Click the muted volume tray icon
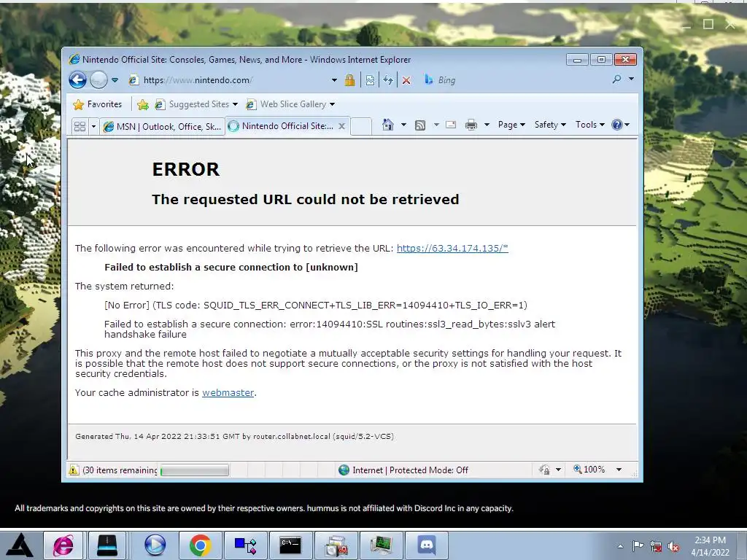 coord(673,546)
